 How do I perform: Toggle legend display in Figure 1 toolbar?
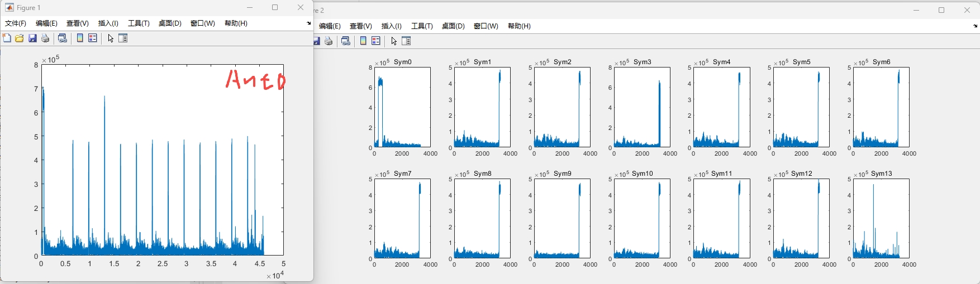click(x=93, y=38)
